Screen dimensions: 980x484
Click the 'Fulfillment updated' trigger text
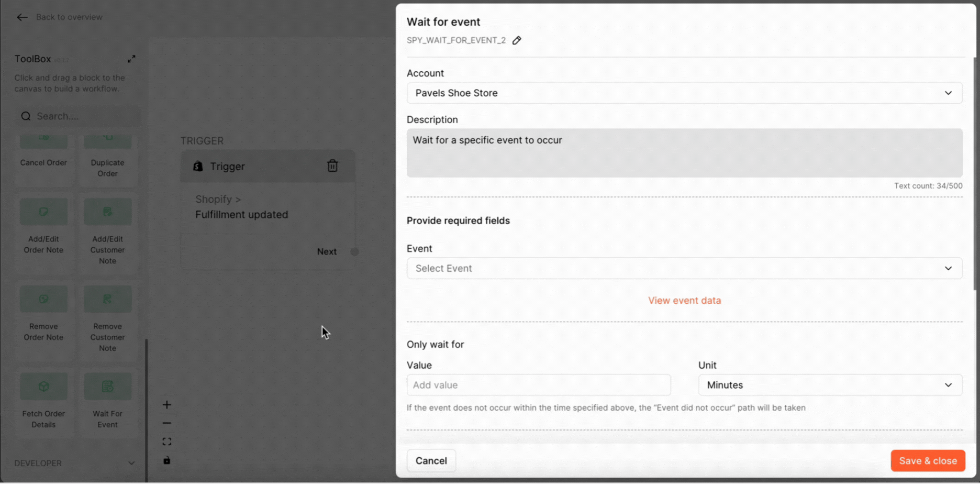pyautogui.click(x=241, y=215)
